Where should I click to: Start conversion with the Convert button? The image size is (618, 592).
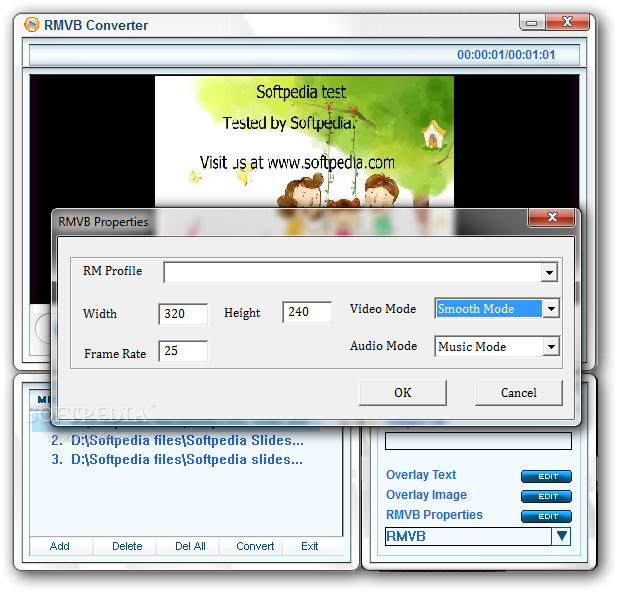click(255, 546)
